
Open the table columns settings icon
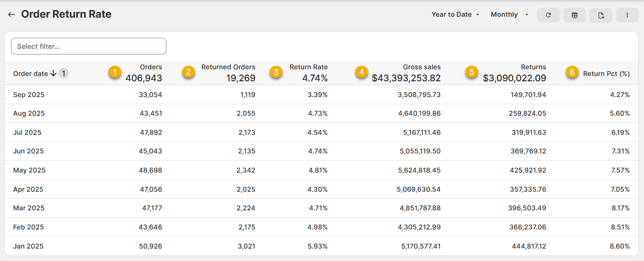575,15
